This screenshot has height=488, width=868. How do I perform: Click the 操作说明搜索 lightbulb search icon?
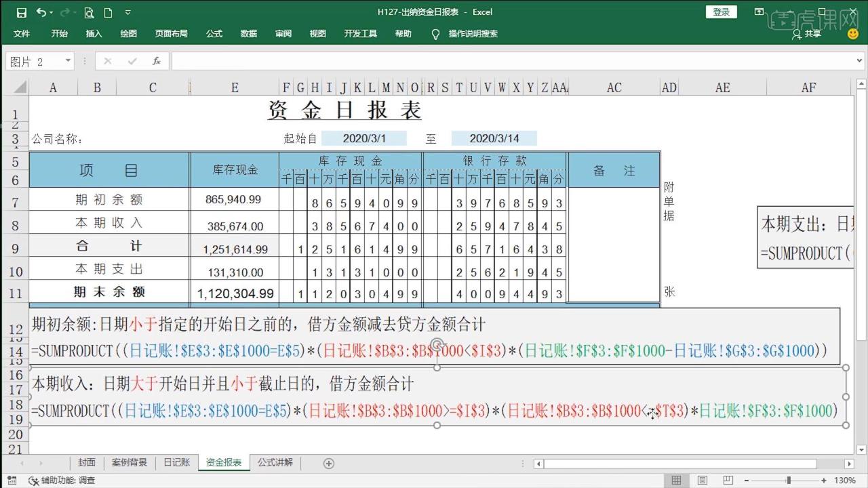(x=435, y=33)
